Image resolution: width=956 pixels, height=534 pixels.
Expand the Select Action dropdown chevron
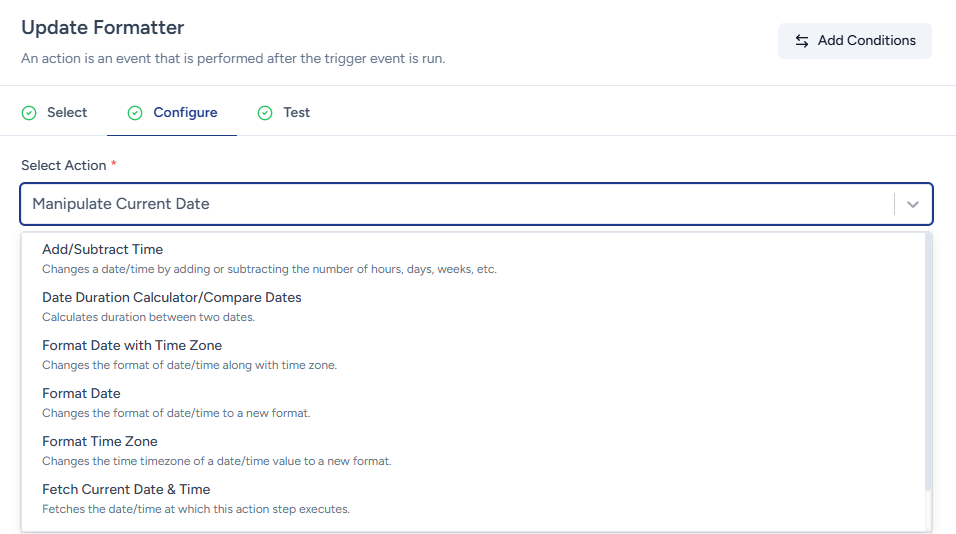tap(912, 204)
